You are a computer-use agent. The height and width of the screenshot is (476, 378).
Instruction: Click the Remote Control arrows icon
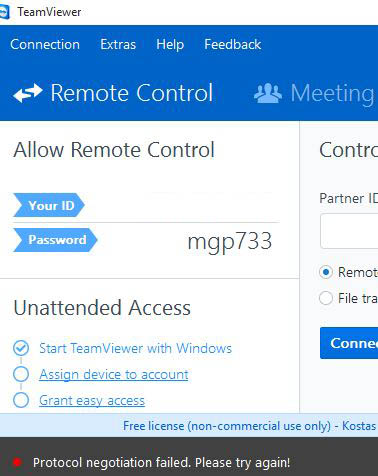click(28, 93)
